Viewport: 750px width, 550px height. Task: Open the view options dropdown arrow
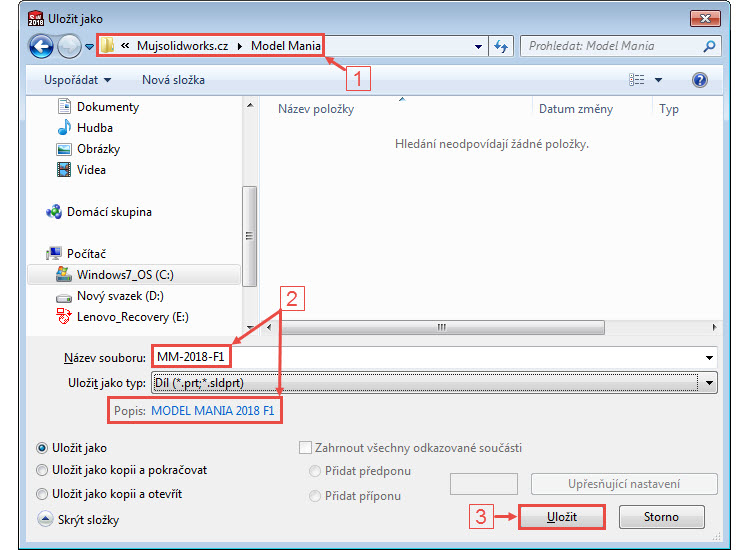(659, 80)
